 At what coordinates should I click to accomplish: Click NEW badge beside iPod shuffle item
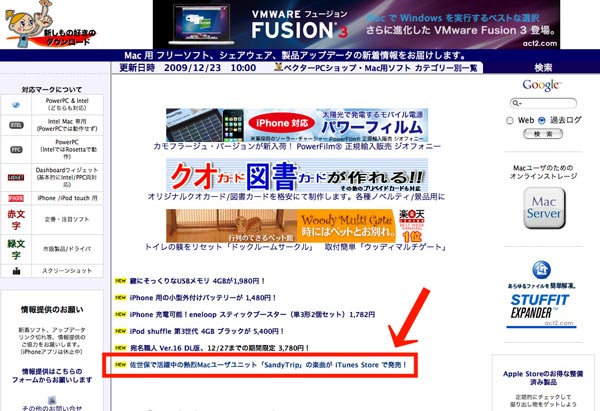(x=121, y=331)
